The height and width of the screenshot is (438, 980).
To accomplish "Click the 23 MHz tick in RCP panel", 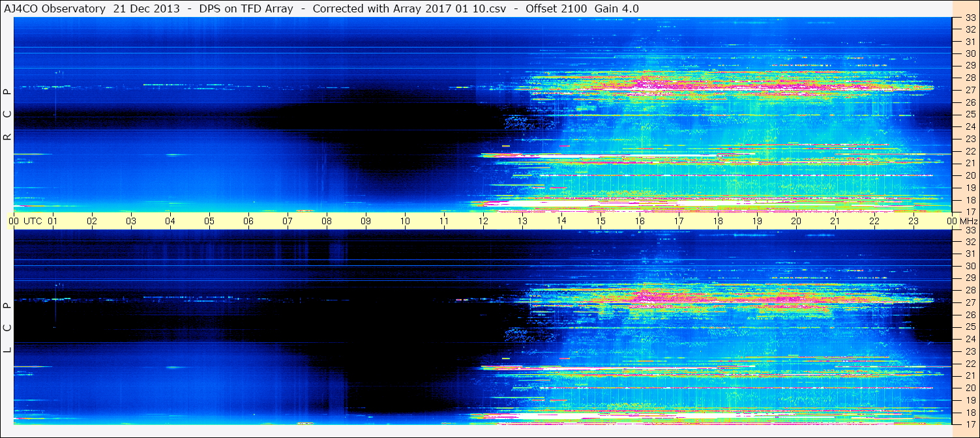I will [x=970, y=139].
